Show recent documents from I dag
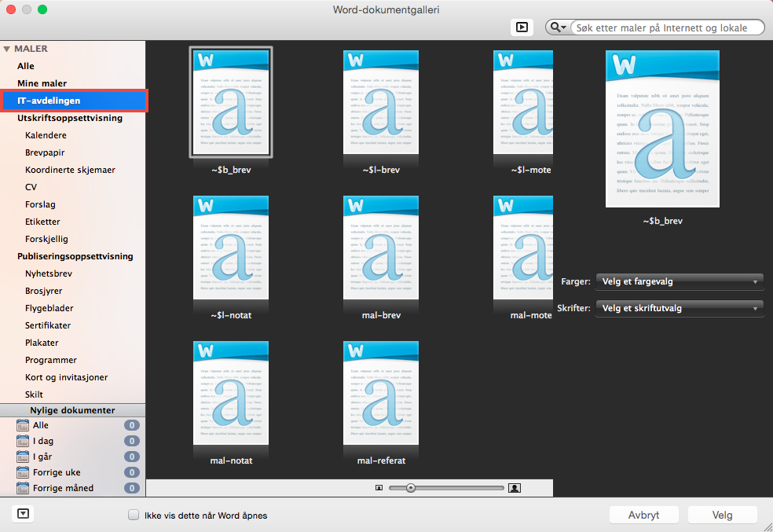Viewport: 773px width, 532px height. pos(43,441)
